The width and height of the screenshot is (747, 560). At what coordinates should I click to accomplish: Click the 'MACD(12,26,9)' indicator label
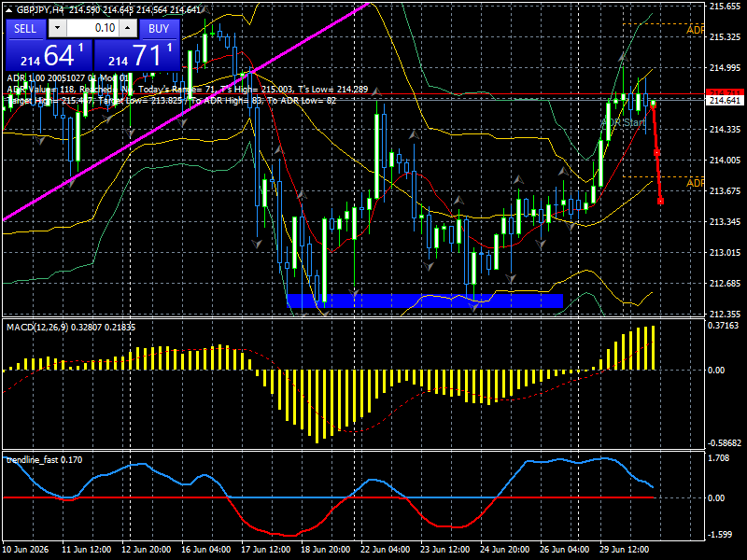click(x=37, y=328)
